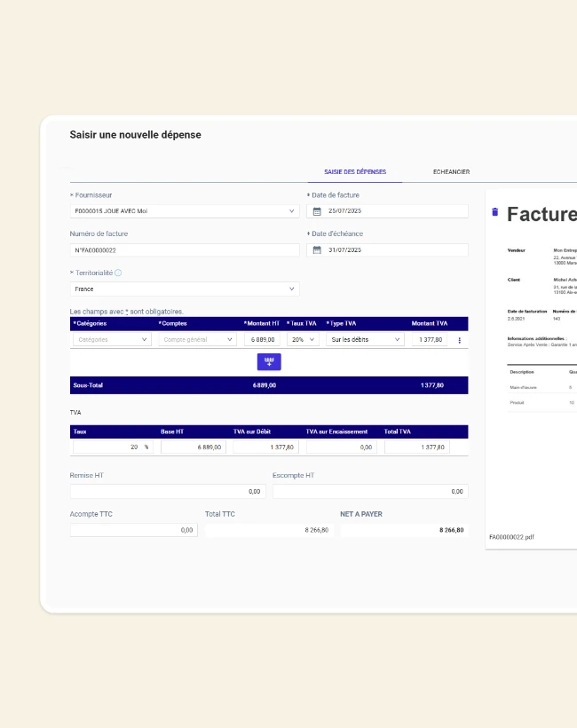577x728 pixels.
Task: Open the expense line three-dot menu
Action: coord(459,340)
